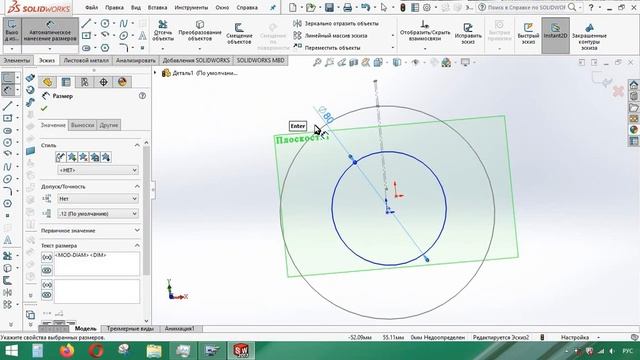This screenshot has height=360, width=640.
Task: Open the Правка menu
Action: click(x=114, y=7)
